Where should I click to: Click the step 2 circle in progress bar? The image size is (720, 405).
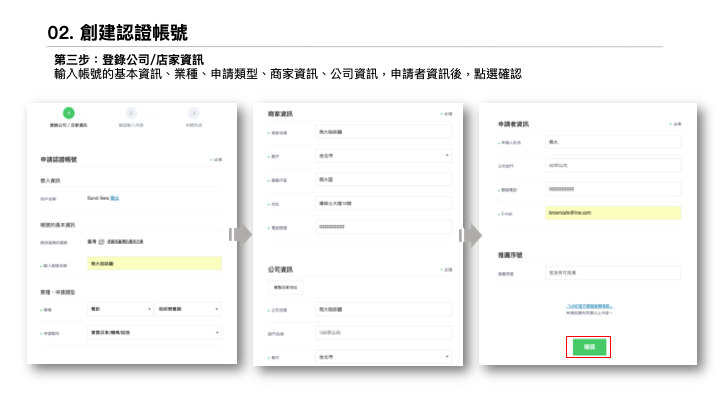(x=131, y=114)
